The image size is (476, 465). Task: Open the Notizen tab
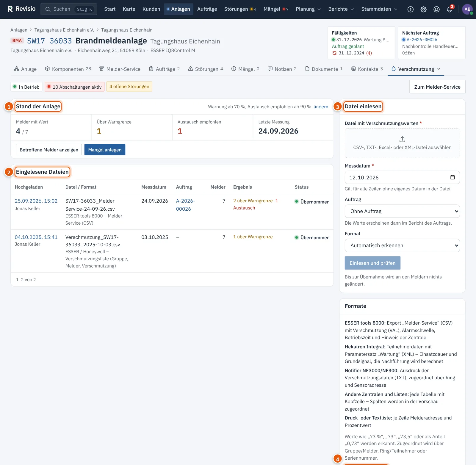282,69
